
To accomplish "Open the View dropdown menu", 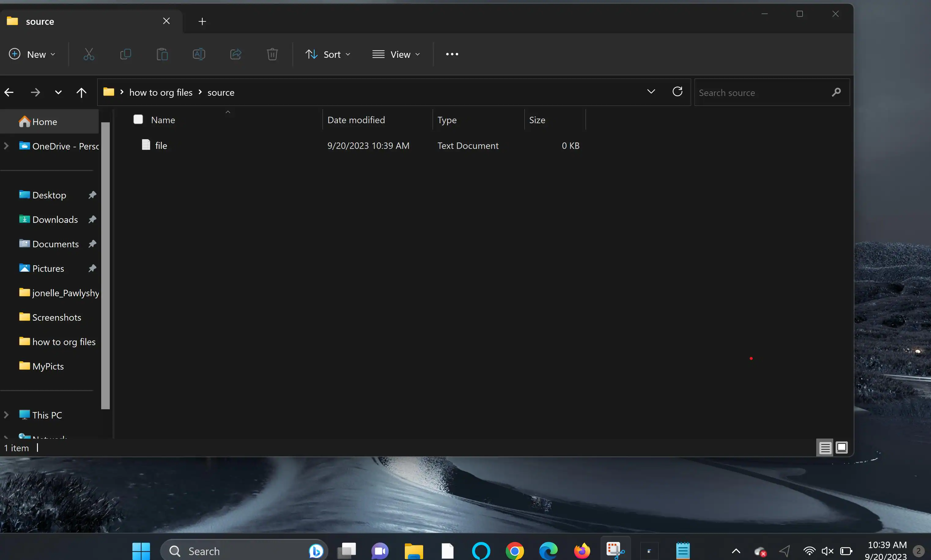I will tap(396, 54).
